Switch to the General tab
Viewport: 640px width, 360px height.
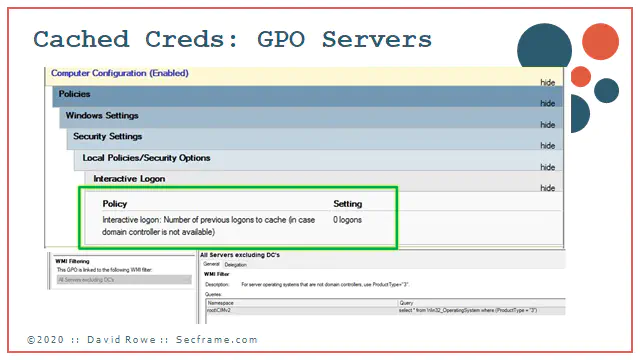pyautogui.click(x=211, y=264)
